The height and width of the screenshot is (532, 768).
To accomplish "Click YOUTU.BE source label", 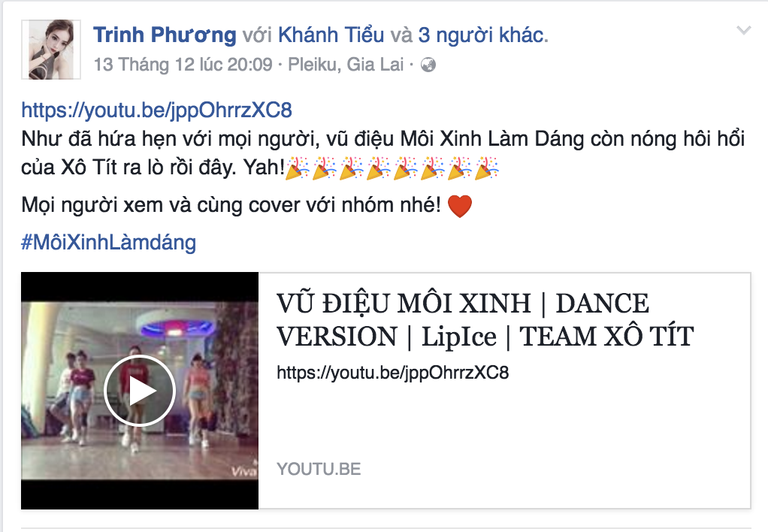I will 319,469.
